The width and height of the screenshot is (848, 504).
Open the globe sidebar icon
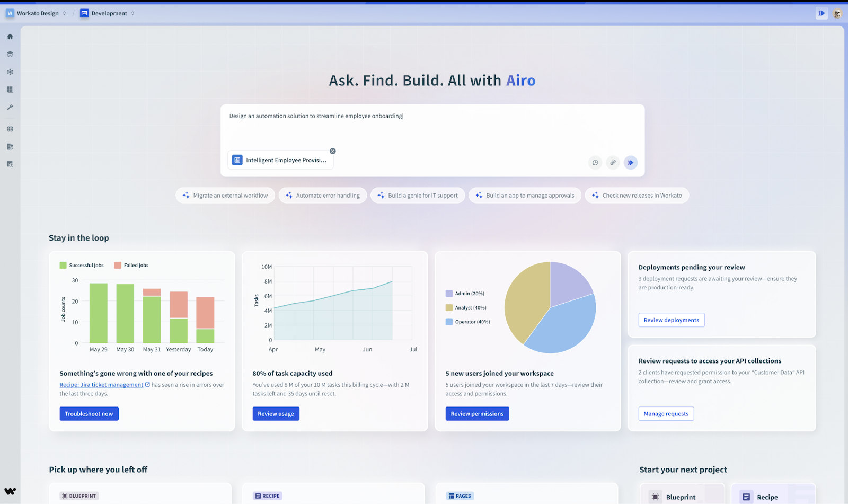tap(10, 129)
